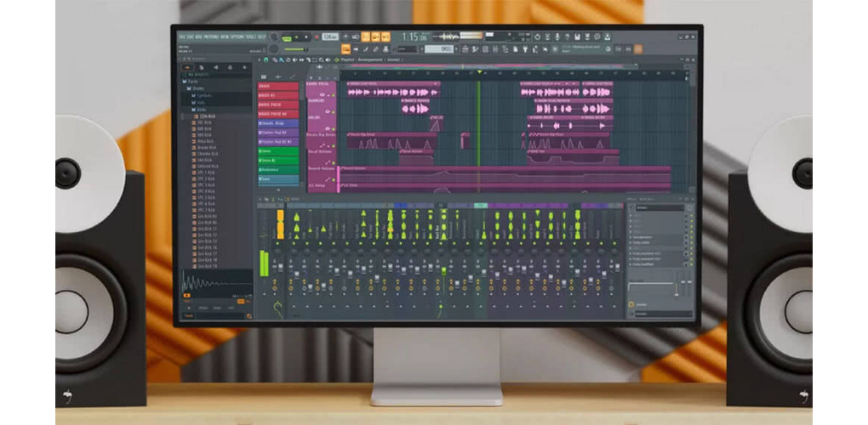Choose the brush tool in the second toolbar row
Viewport: 868px width, 425px height.
[x=374, y=48]
